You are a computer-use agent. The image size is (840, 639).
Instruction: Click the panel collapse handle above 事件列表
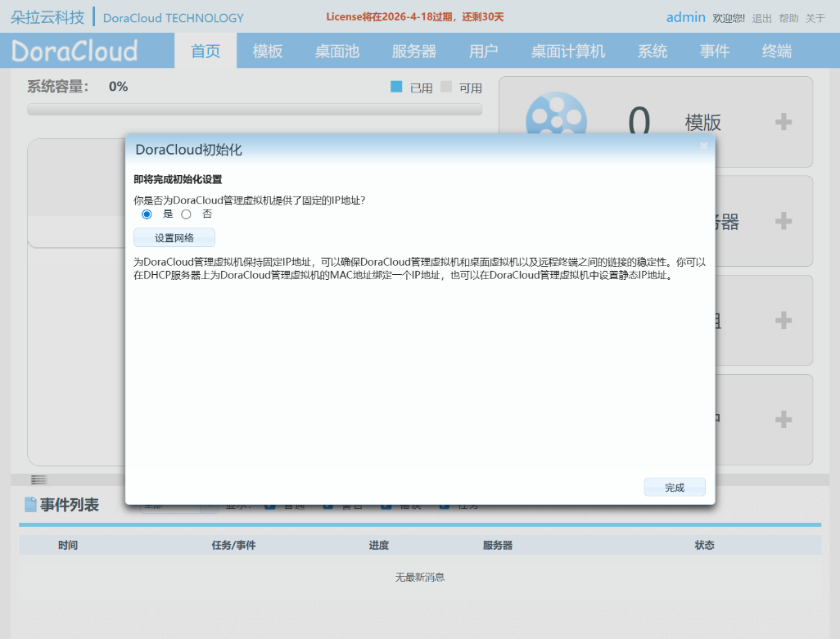pos(38,479)
